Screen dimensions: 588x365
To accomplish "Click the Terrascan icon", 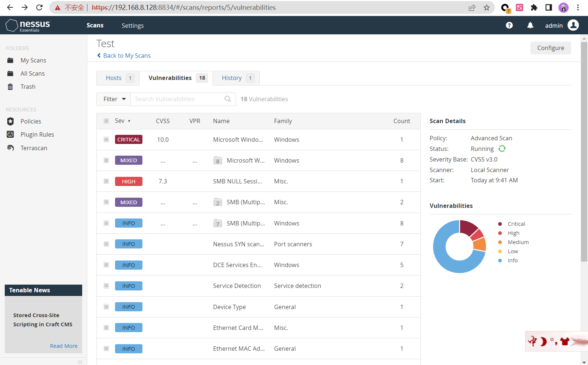I will pos(11,148).
